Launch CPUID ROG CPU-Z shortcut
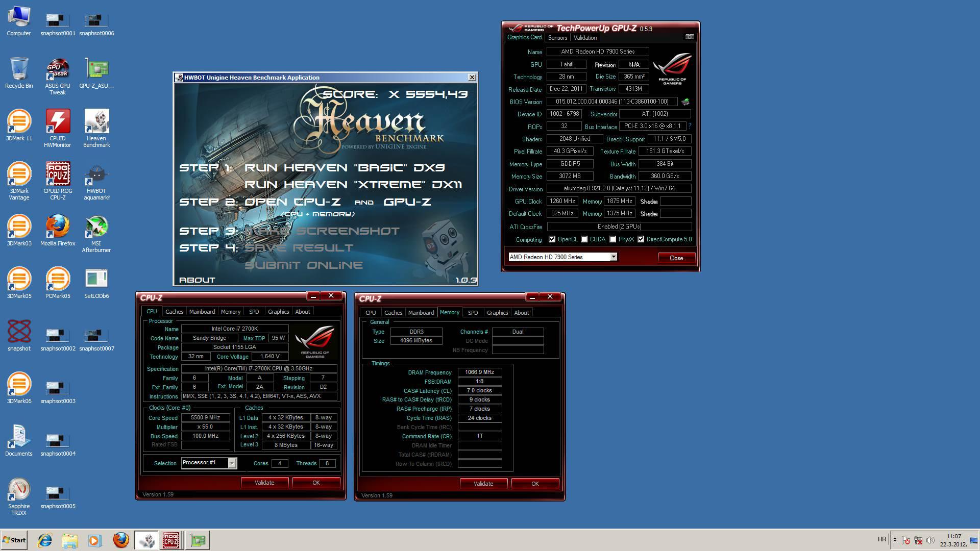980x551 pixels. pos(58,182)
